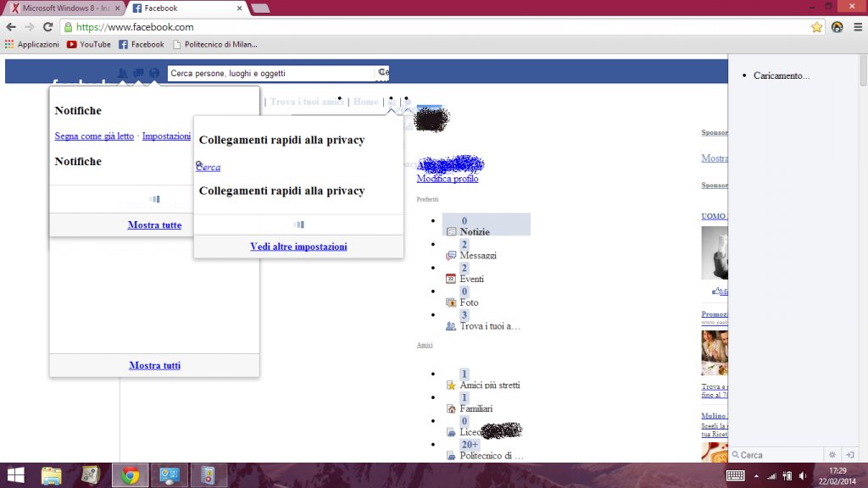Screen dimensions: 868x488
Task: Click the Chrome icon in the taskbar
Action: 131,475
